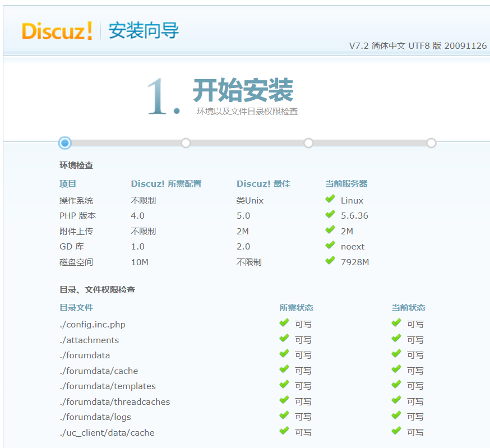Screen dimensions: 490x448
Task: Click the green check next to 7928M
Action: [330, 260]
